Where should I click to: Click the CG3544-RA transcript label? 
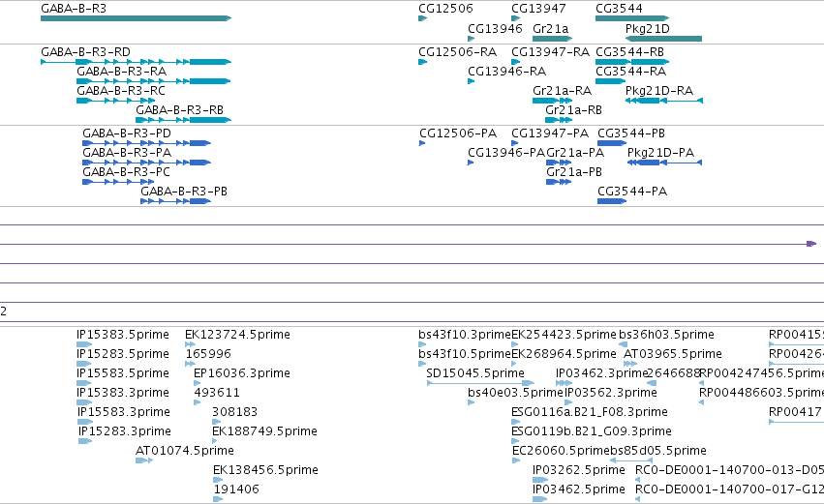pos(630,72)
